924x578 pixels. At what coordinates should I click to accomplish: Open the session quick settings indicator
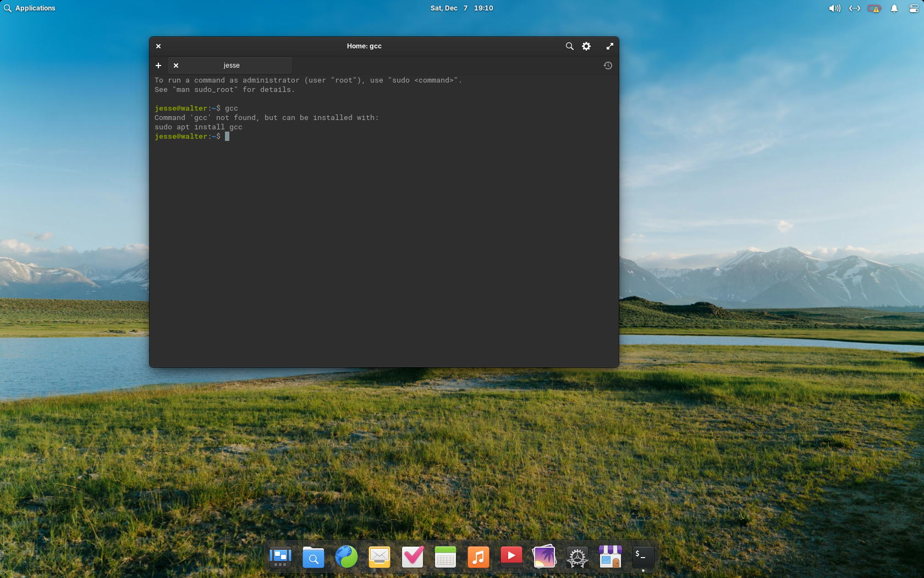point(914,8)
